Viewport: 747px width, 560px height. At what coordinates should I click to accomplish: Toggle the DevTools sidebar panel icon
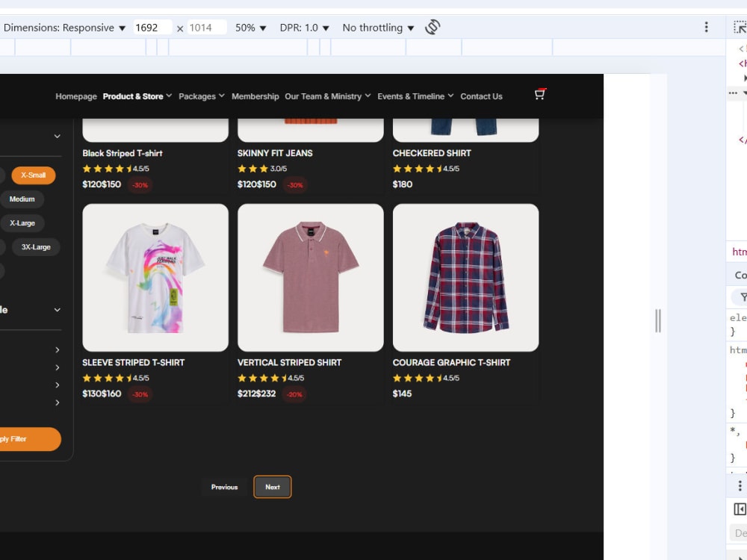[x=740, y=508]
